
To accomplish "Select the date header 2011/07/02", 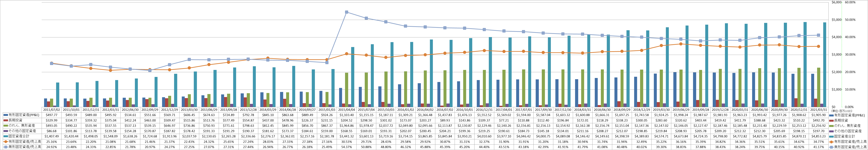I will tap(52, 110).
